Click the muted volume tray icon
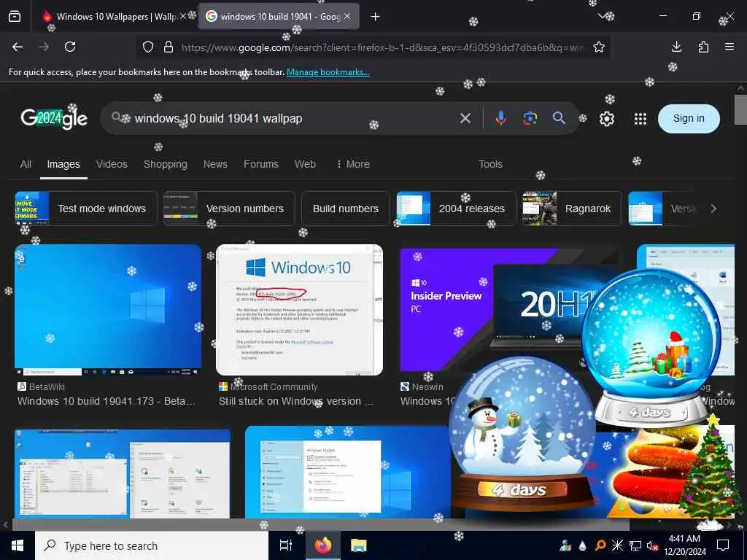The image size is (747, 560). coord(652,545)
